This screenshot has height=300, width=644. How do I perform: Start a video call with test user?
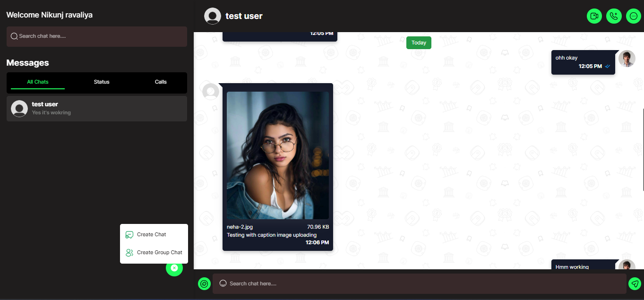pyautogui.click(x=594, y=16)
